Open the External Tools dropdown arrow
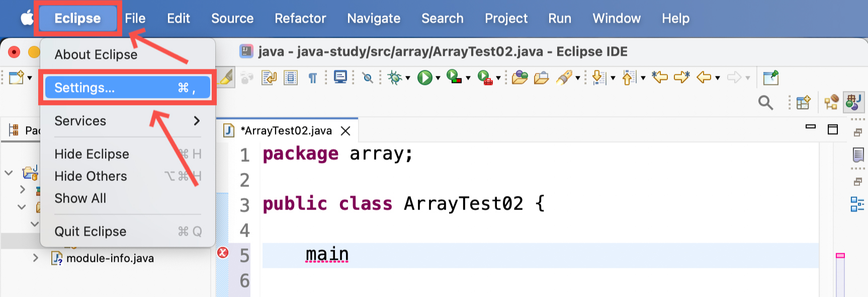The height and width of the screenshot is (297, 868). point(498,78)
